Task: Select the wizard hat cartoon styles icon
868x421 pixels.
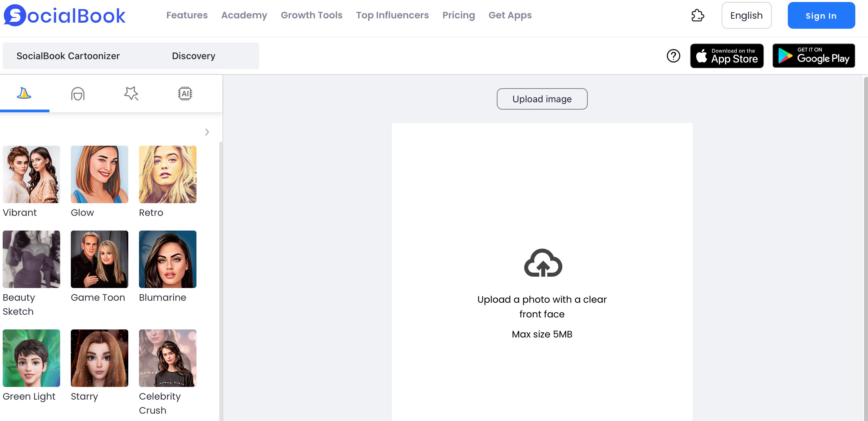Action: [25, 93]
